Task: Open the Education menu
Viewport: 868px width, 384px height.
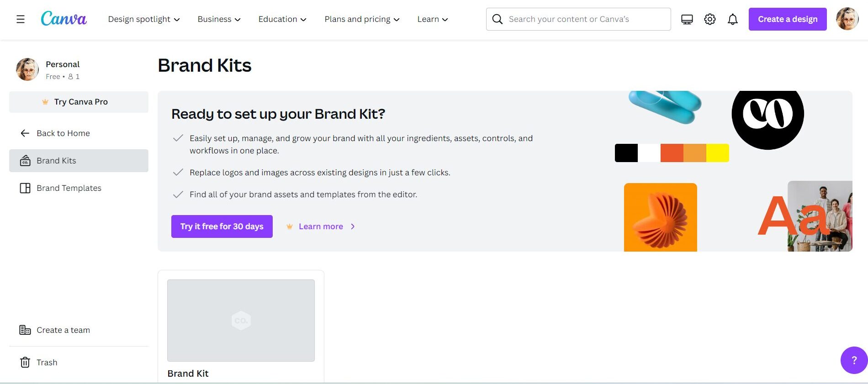Action: pos(282,19)
